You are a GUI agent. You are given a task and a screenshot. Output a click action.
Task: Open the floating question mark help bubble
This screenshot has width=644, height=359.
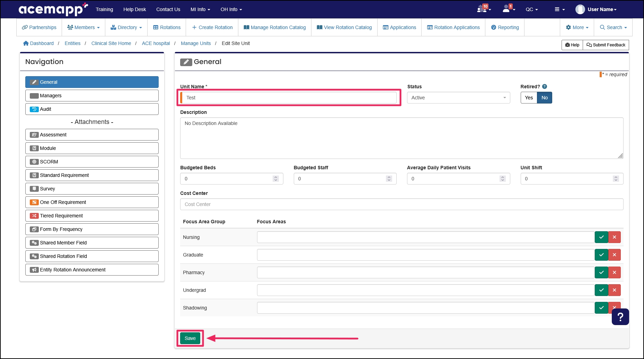620,317
